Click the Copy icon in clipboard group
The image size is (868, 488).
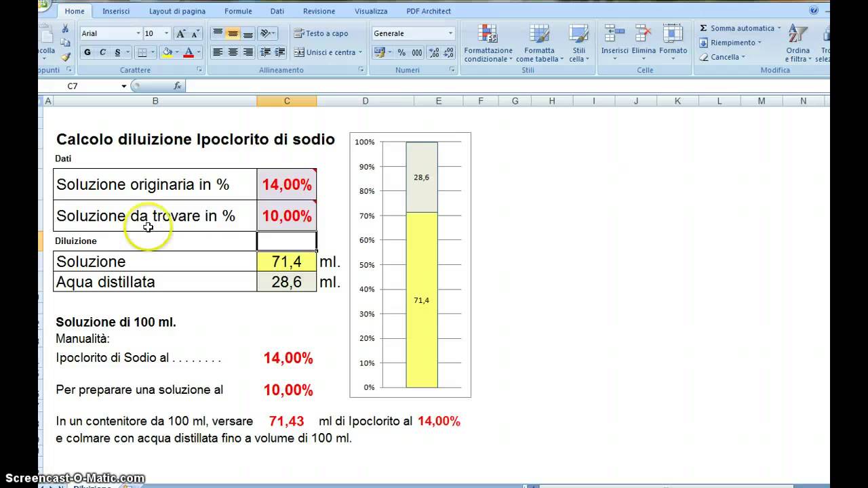point(65,43)
